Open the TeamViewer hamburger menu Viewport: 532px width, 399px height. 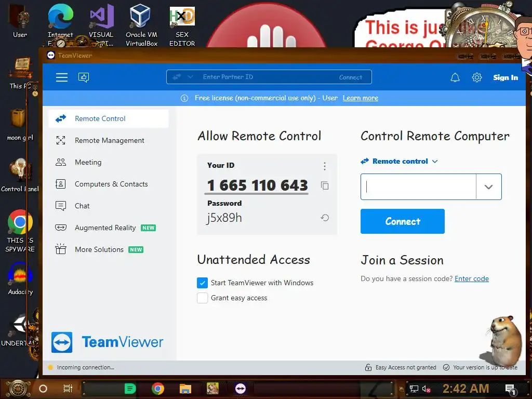coord(62,77)
